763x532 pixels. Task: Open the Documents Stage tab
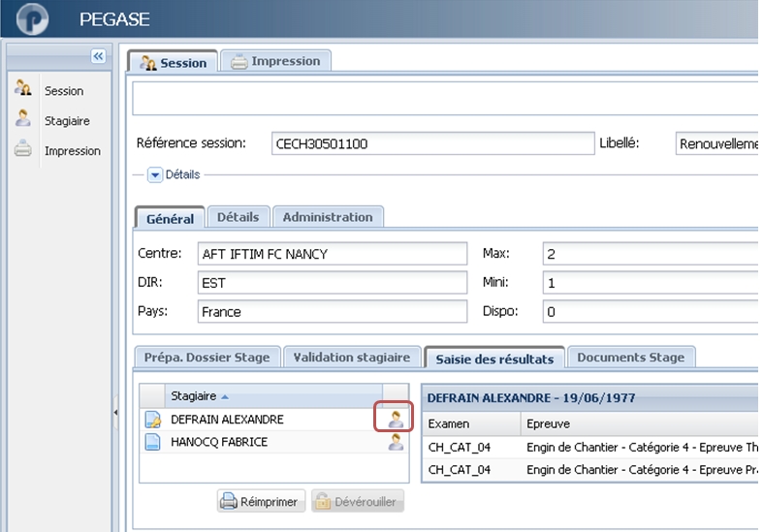pos(631,358)
